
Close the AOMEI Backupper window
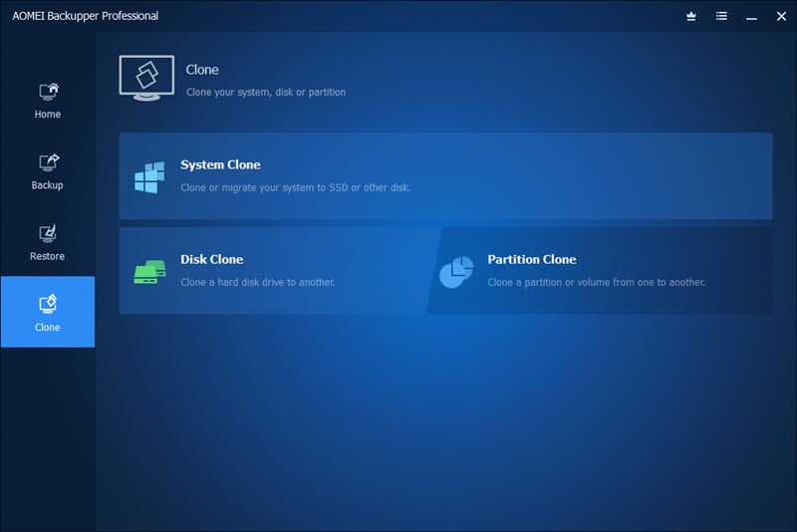(782, 16)
